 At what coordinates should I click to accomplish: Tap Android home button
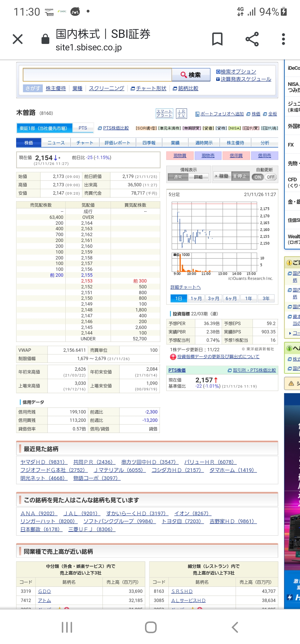pos(151,627)
